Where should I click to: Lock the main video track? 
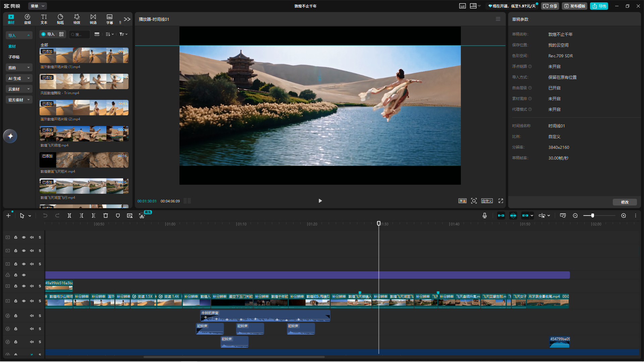[x=16, y=301]
